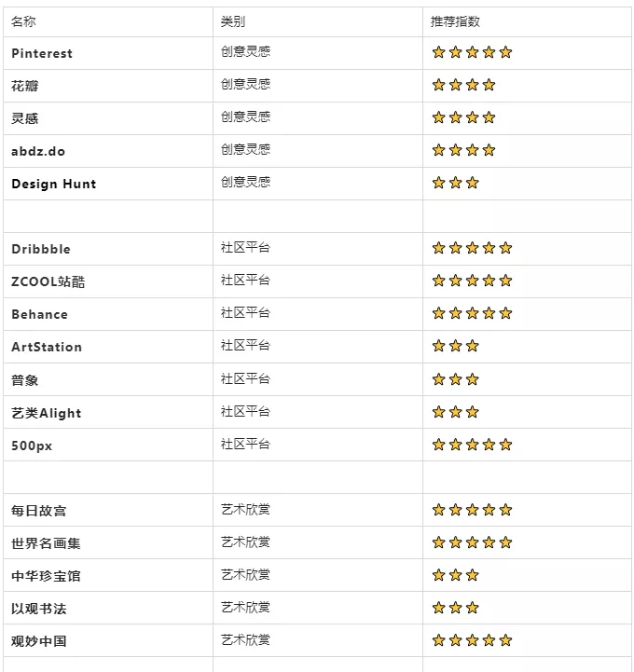Select the 花瓣 entry
Viewport: 634px width, 672px height.
[x=25, y=86]
